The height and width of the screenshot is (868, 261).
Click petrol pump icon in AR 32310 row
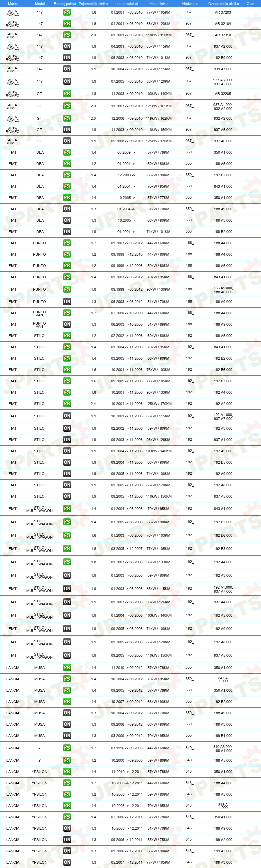(67, 35)
